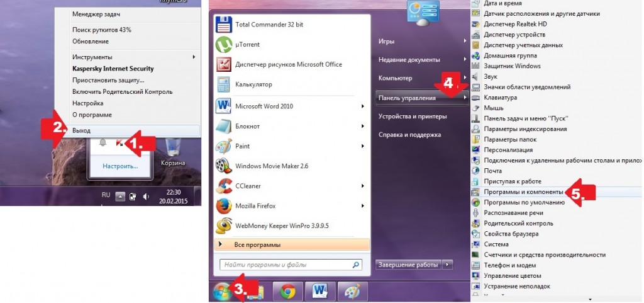
Task: Open Microsoft Office Picture Manager icon
Action: (224, 64)
